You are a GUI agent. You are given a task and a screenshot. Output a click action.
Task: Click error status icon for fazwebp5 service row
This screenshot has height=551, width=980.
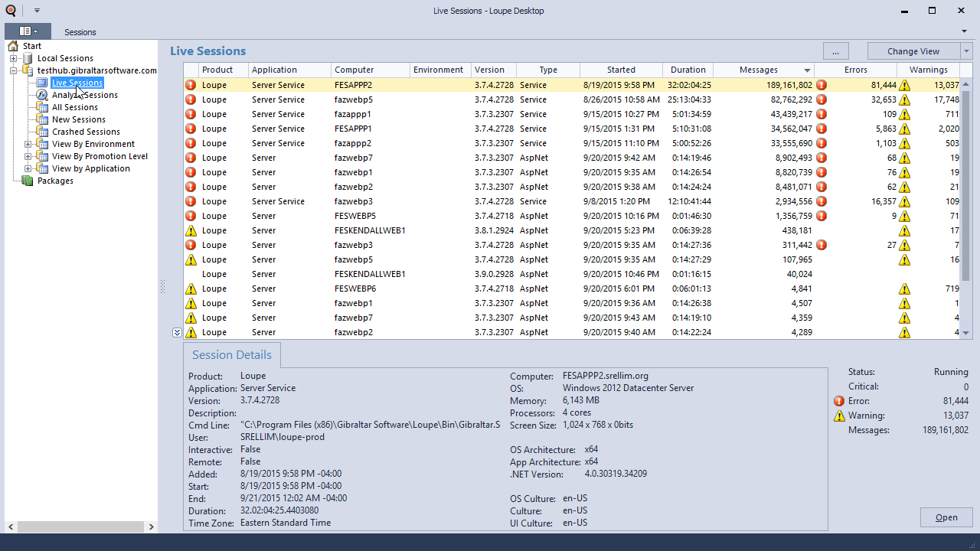point(191,99)
